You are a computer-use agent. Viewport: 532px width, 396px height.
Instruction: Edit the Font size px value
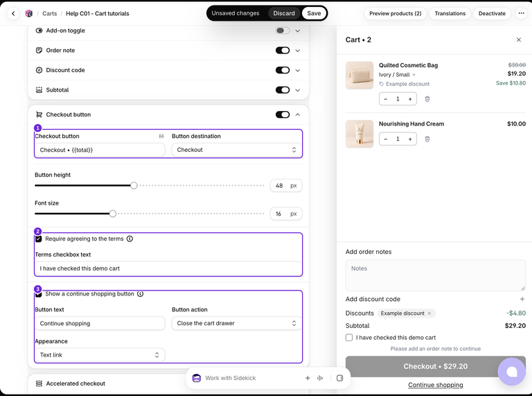286,214
